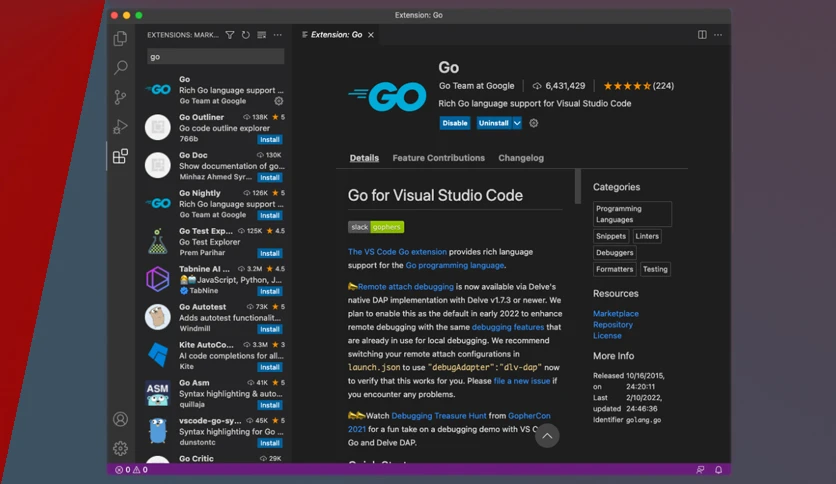Click the extensions search field containing 'go'
836x484 pixels.
pos(215,57)
